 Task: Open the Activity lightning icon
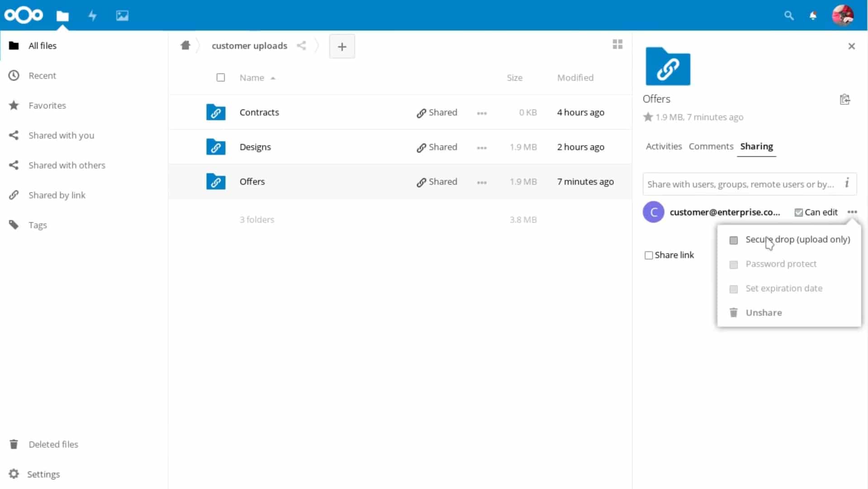pos(92,16)
